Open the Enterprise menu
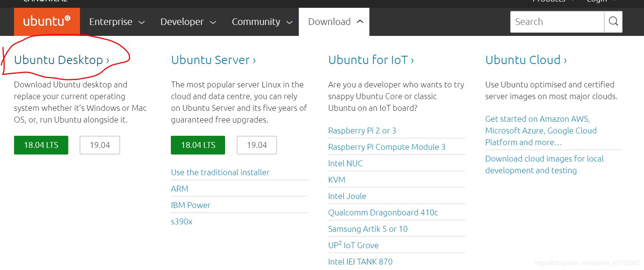This screenshot has height=270, width=644. coord(117,22)
